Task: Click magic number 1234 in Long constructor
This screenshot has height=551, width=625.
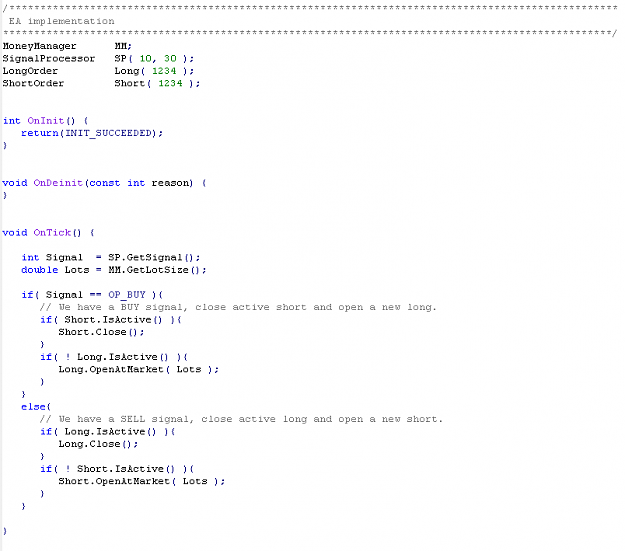Action: tap(164, 71)
